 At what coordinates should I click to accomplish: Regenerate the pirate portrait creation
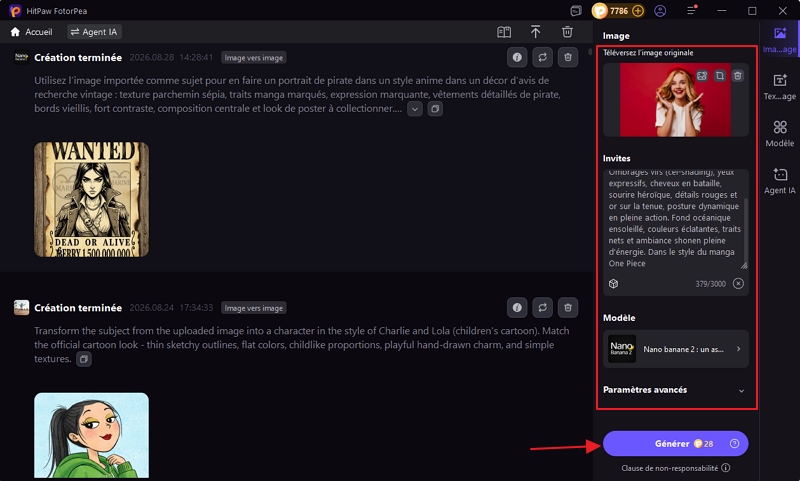tap(542, 58)
